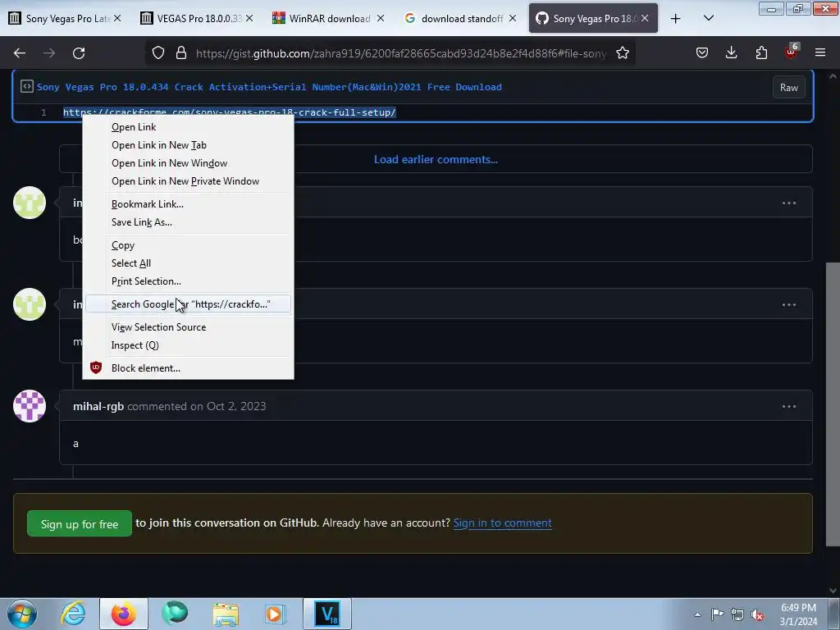Choose 'Open Link in New Tab'
This screenshot has height=630, width=840.
coord(188,145)
